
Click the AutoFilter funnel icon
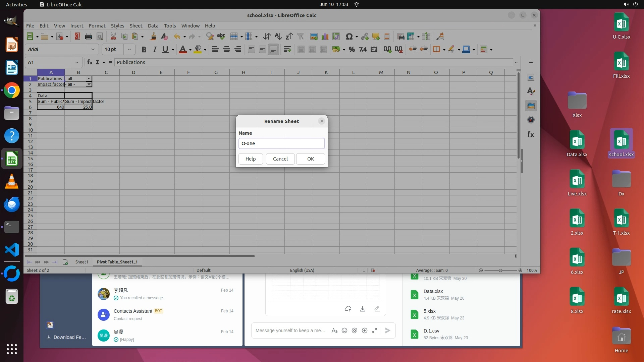300,37
